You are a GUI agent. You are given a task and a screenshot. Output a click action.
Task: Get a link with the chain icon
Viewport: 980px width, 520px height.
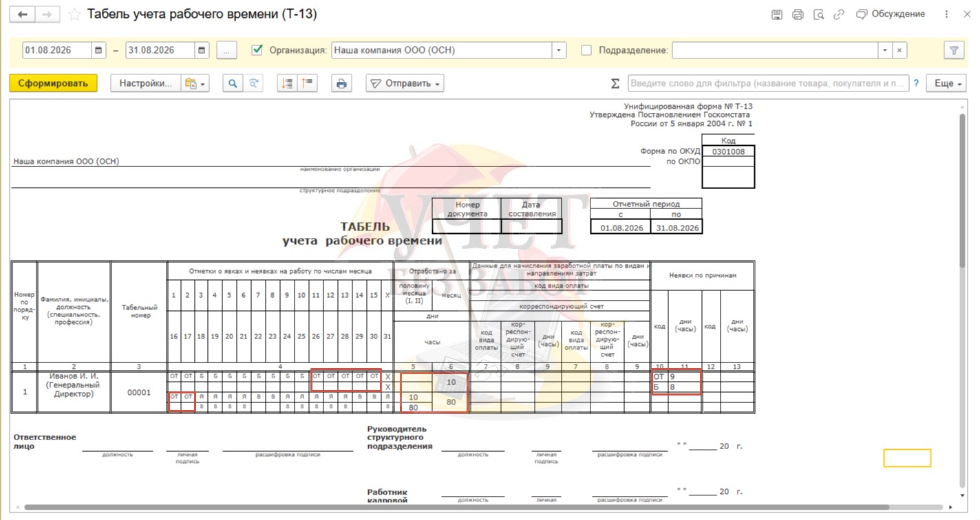coord(839,14)
